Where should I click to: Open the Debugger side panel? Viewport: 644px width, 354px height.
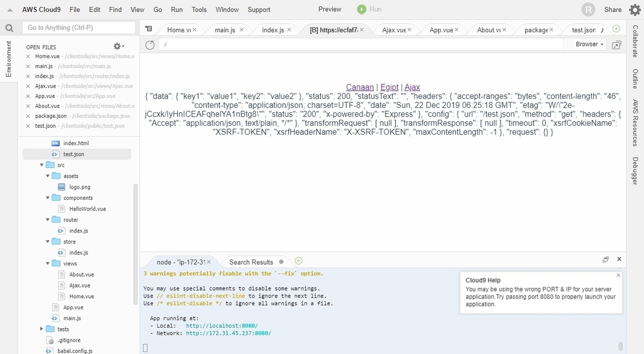point(635,171)
